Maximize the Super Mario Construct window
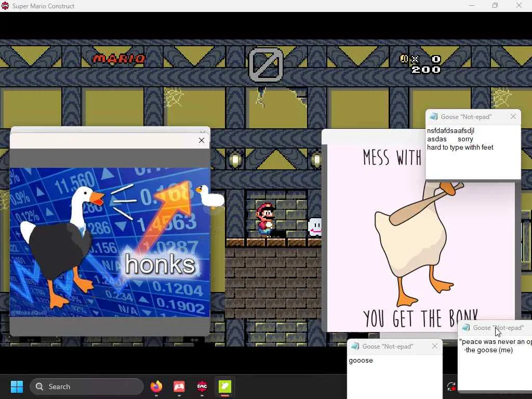 coord(495,6)
